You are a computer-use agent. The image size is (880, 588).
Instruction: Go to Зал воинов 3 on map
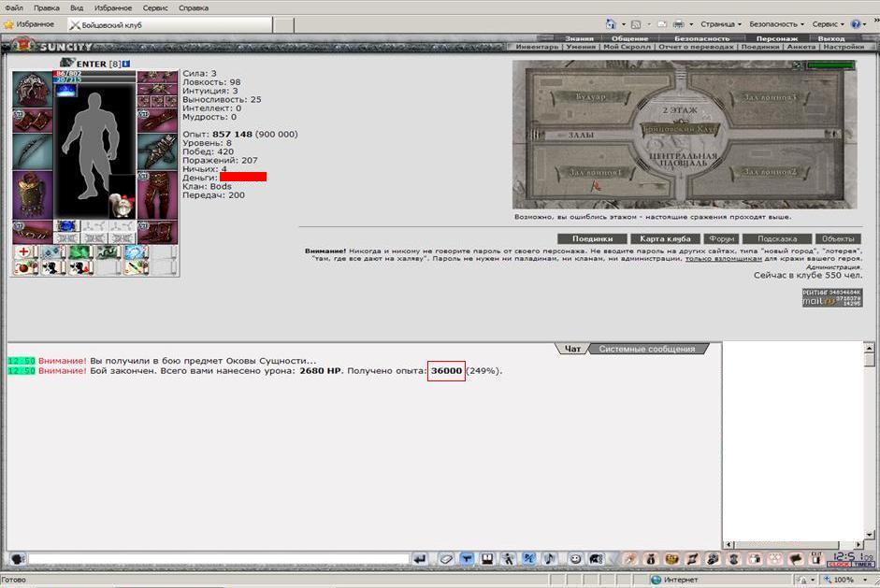tap(770, 97)
